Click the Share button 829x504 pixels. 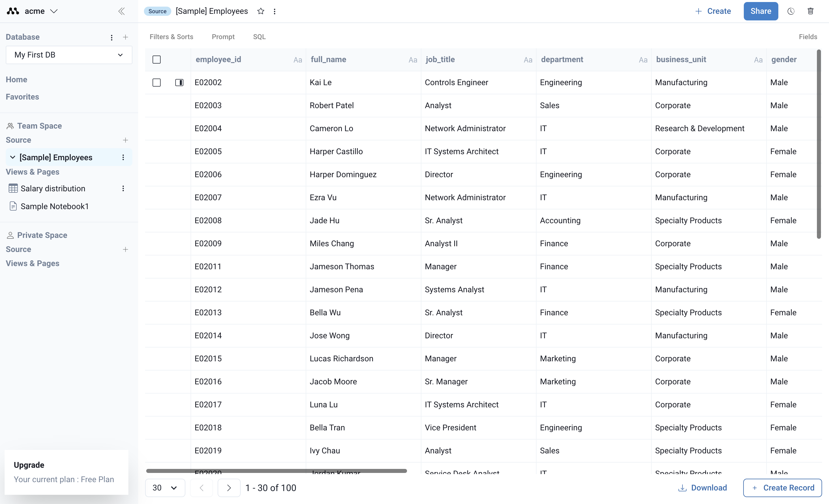pos(760,11)
